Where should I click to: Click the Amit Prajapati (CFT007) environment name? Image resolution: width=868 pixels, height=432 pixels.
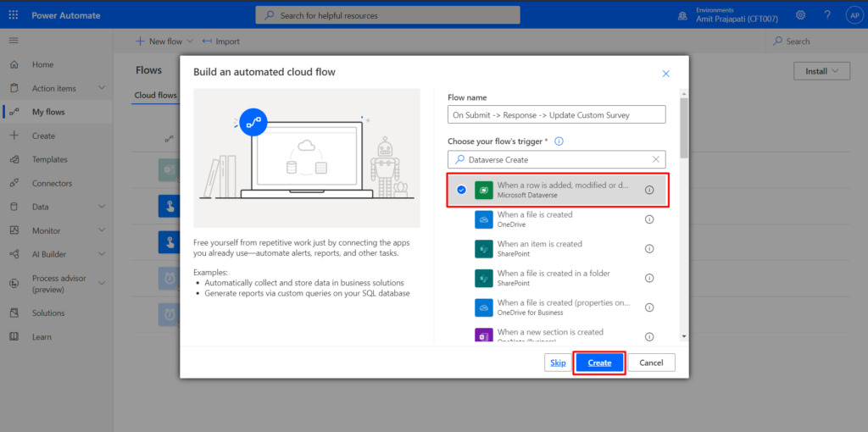point(737,19)
